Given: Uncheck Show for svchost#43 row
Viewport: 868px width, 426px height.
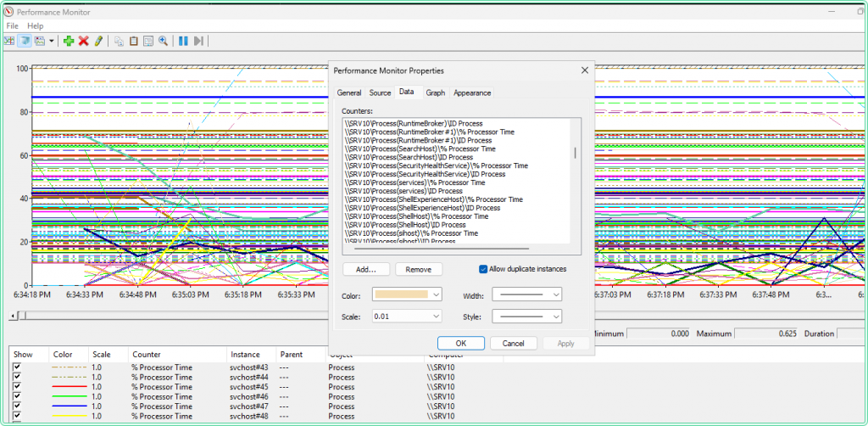Looking at the screenshot, I should pyautogui.click(x=17, y=367).
